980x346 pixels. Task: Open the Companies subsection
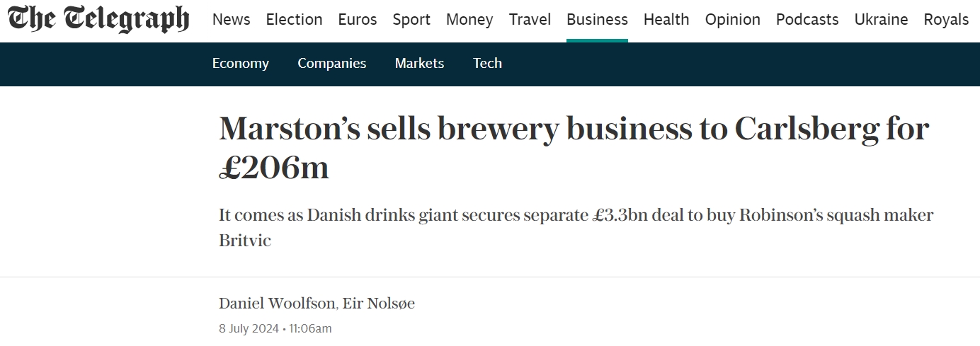(x=332, y=63)
